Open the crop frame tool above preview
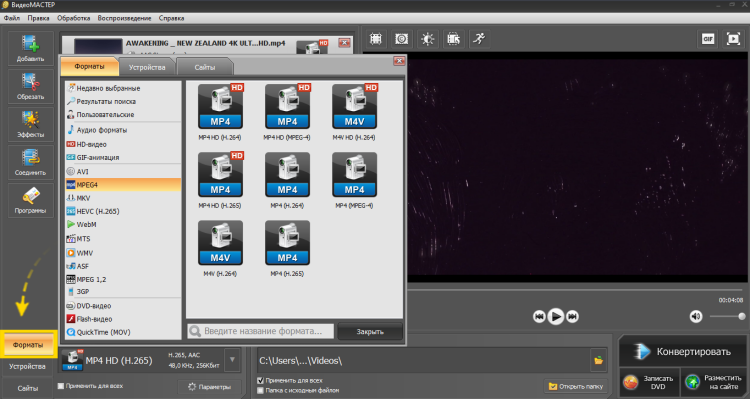 [376, 39]
